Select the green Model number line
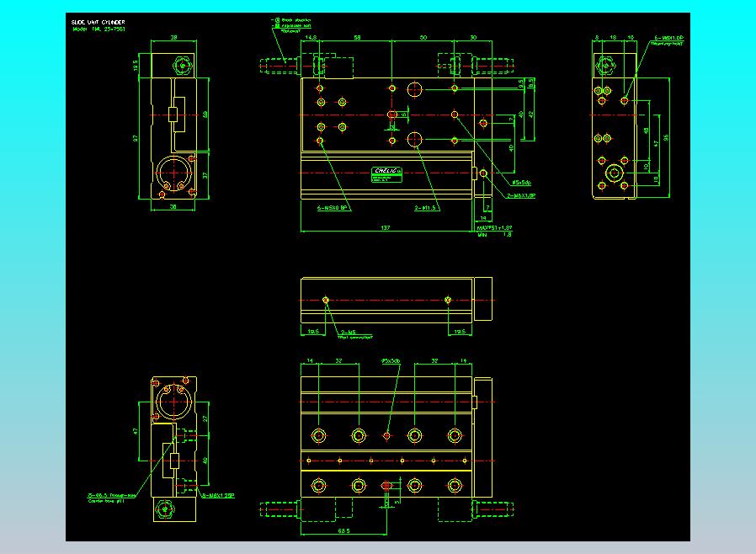 click(x=98, y=29)
